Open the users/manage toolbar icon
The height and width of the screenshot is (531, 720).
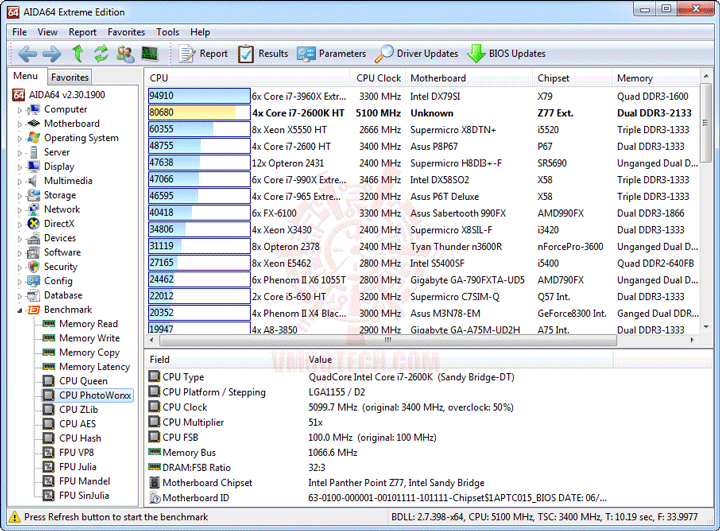[125, 54]
